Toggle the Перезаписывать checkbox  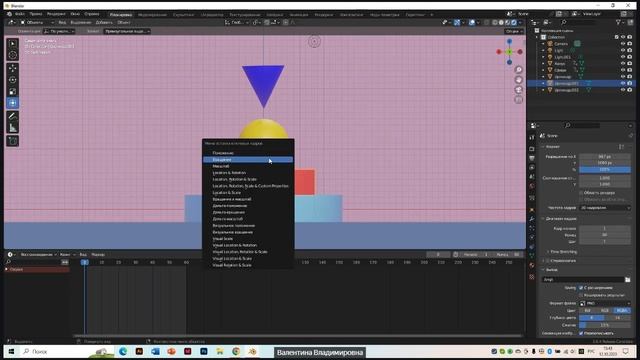pyautogui.click(x=581, y=333)
